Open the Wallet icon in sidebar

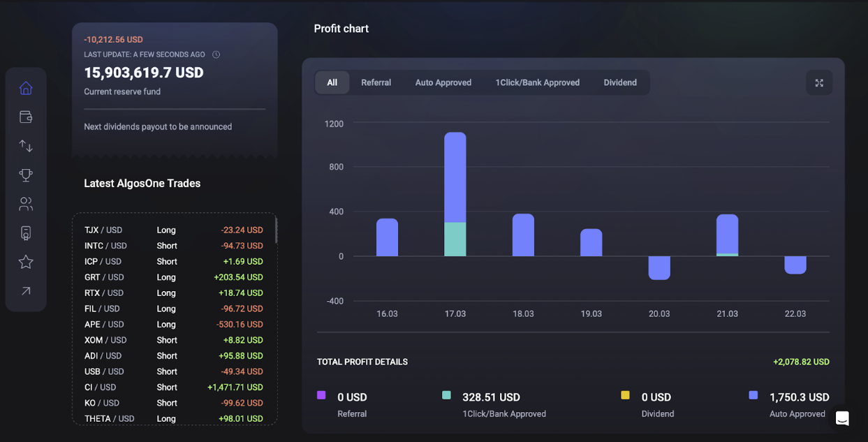click(x=26, y=117)
